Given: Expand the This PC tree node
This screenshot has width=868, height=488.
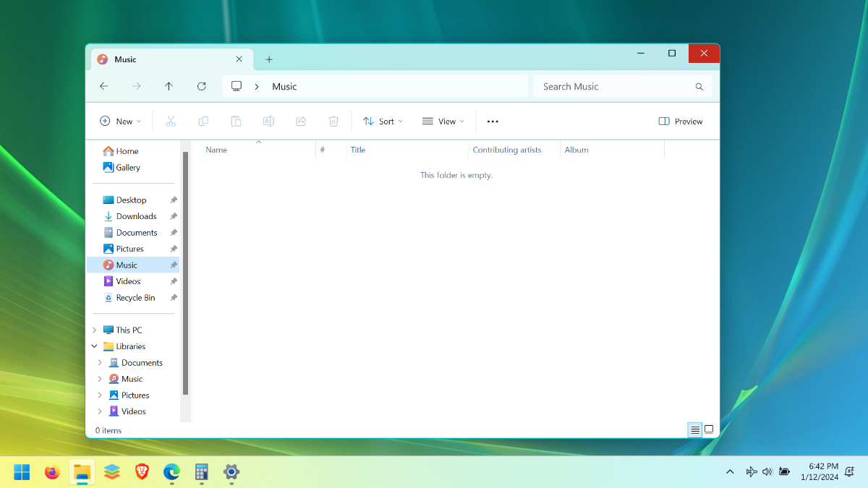Looking at the screenshot, I should (94, 330).
